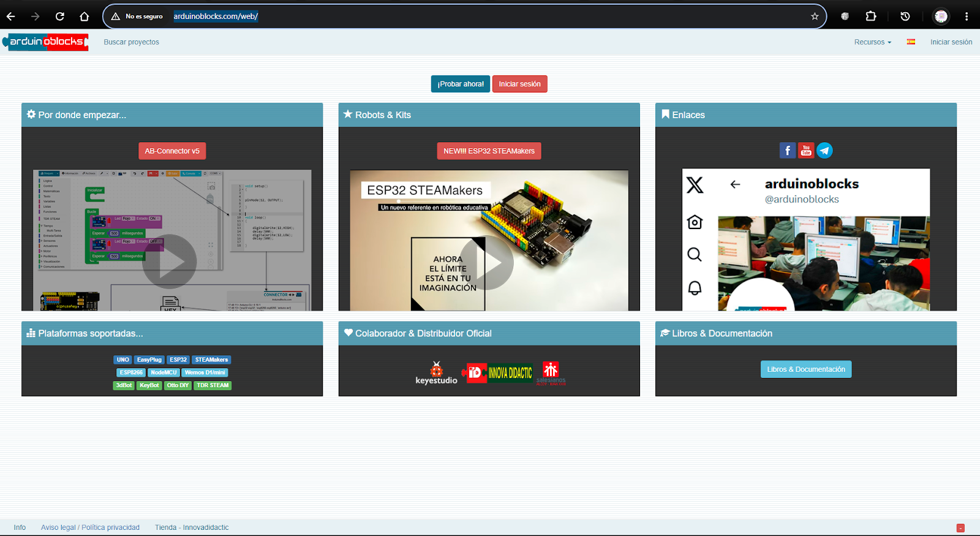The image size is (980, 536).
Task: Select the Otto DIY platform tag
Action: [x=178, y=385]
